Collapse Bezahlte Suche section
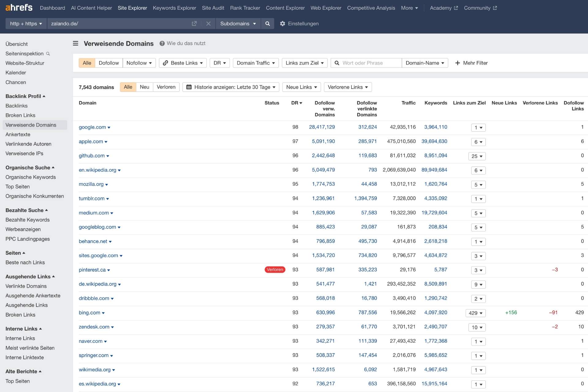 pos(27,210)
